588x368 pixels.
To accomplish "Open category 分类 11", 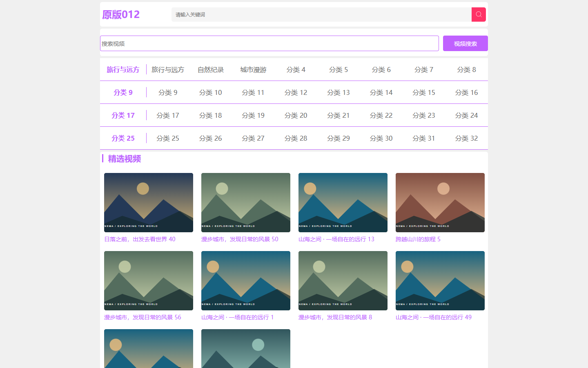I will 253,92.
